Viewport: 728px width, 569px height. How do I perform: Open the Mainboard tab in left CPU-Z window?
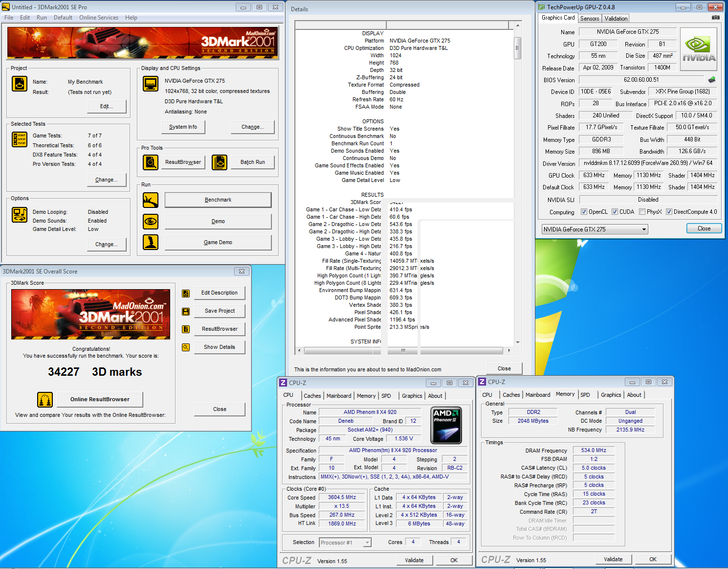(x=339, y=396)
